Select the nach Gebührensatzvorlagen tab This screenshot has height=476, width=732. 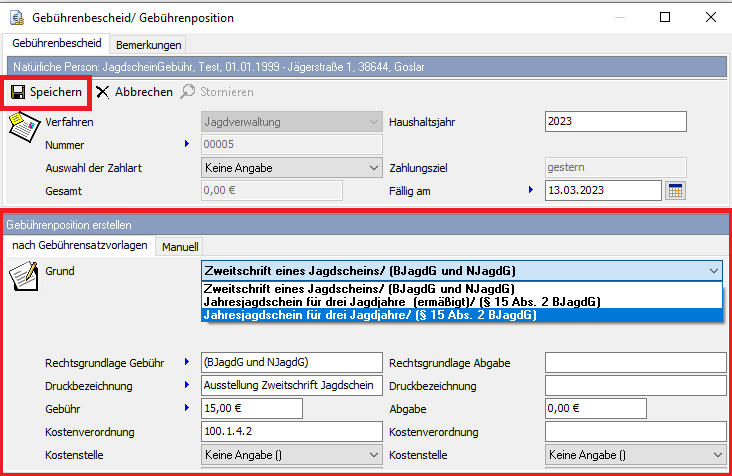click(80, 245)
